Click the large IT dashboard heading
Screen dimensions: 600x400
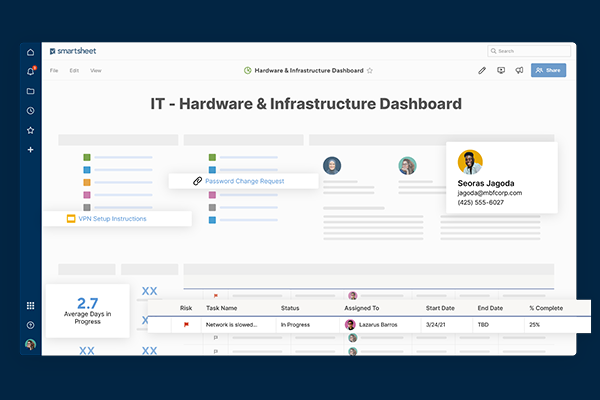pyautogui.click(x=306, y=104)
